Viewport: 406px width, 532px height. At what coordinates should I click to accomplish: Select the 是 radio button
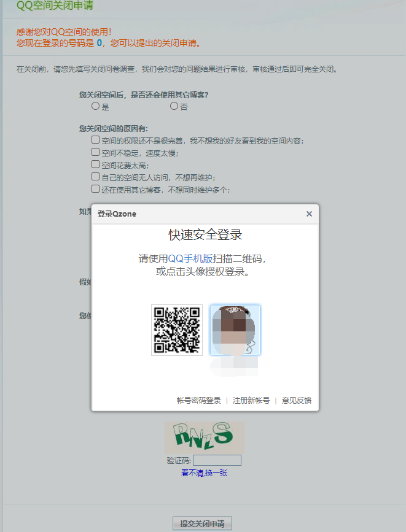(95, 106)
